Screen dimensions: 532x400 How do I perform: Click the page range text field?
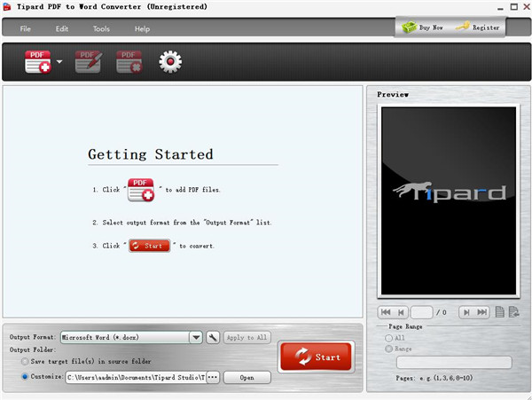(454, 363)
